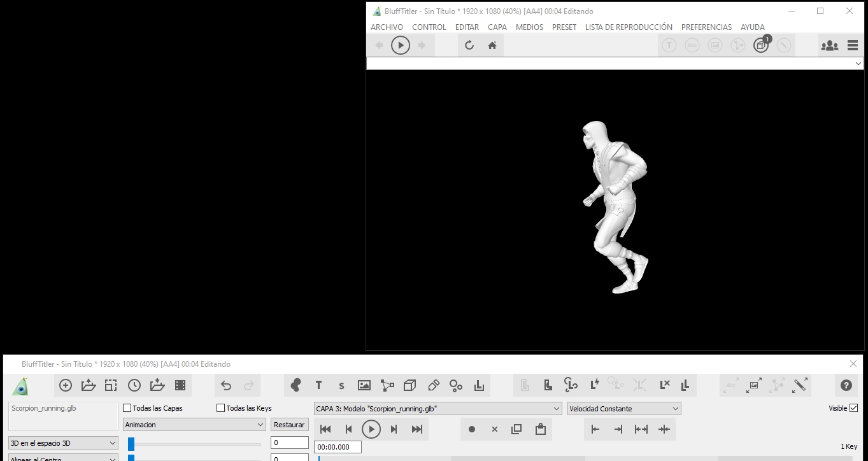Paste key with clipboard icon
This screenshot has height=461, width=868.
(540, 429)
